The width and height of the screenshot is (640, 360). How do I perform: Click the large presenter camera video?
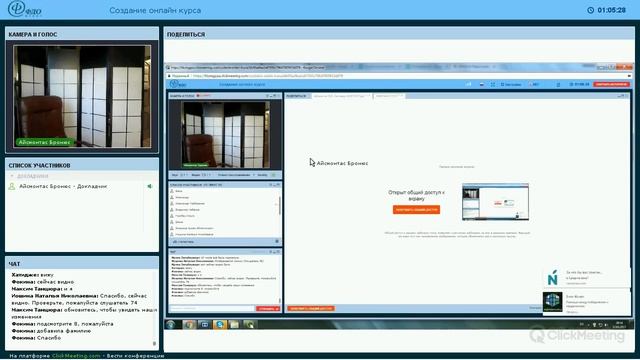[82, 96]
